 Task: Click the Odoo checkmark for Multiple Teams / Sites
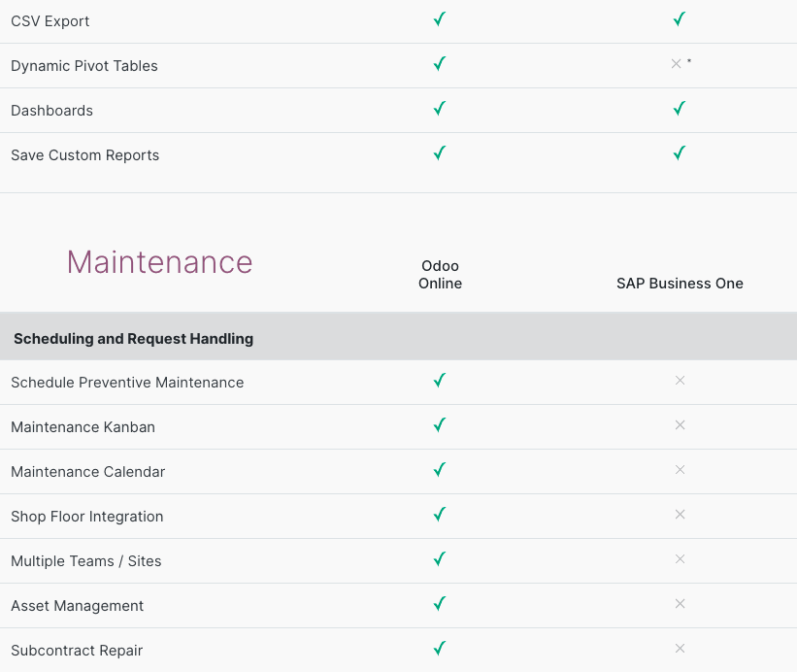tap(440, 559)
